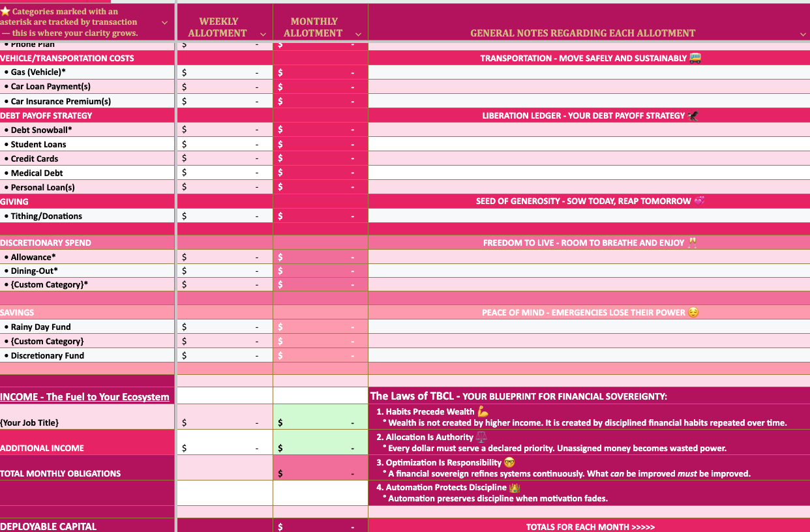The height and width of the screenshot is (532, 810).
Task: Click the TRANSPORTATION - MOVE SAFELY AND SUSTAINABLY note header
Action: pyautogui.click(x=590, y=58)
